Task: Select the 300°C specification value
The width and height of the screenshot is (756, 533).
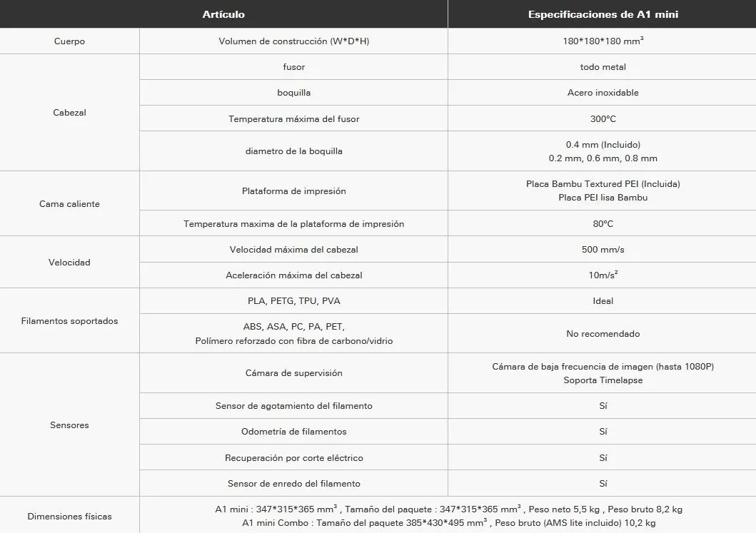Action: coord(603,119)
